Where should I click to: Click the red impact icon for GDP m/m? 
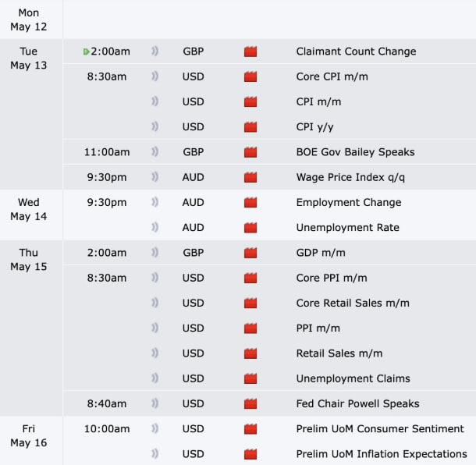point(250,253)
